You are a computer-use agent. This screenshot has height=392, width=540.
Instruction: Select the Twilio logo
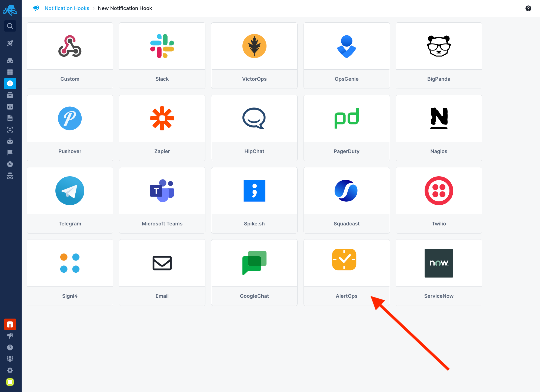[439, 191]
